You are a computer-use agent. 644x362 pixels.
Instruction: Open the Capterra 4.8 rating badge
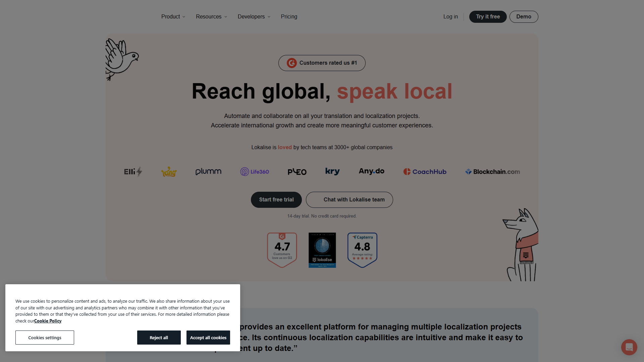pyautogui.click(x=362, y=250)
